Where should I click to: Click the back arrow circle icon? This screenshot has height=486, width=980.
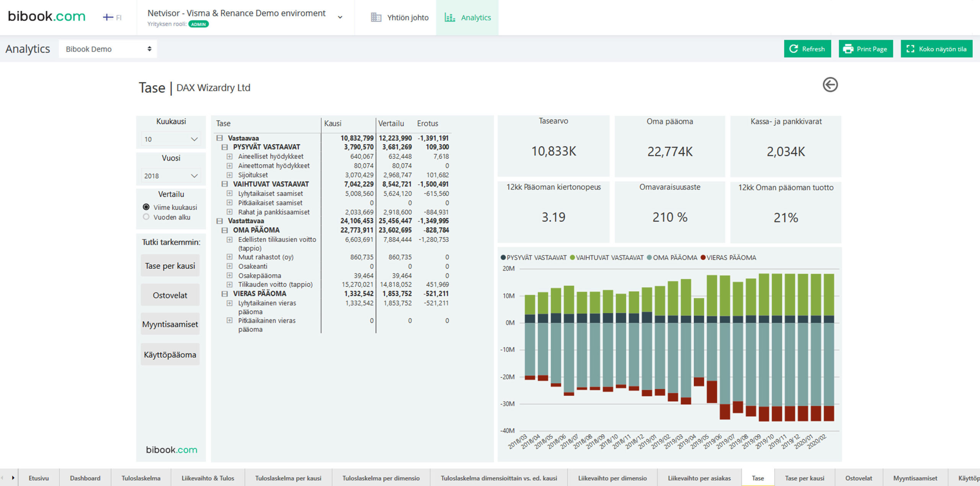coord(830,85)
